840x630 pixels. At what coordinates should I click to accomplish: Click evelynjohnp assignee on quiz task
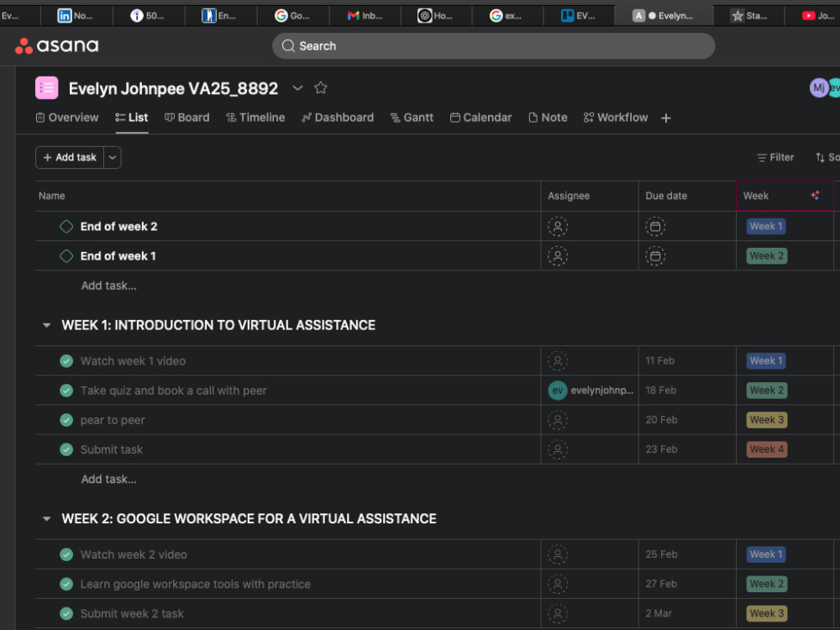pos(591,391)
